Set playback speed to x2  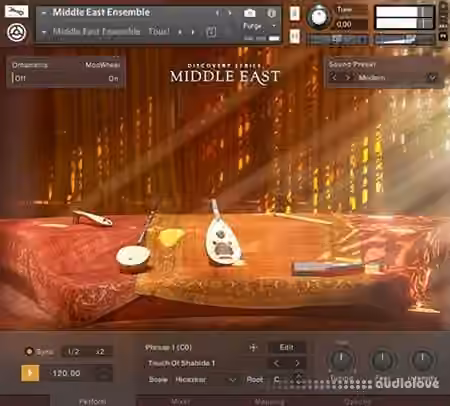point(100,352)
